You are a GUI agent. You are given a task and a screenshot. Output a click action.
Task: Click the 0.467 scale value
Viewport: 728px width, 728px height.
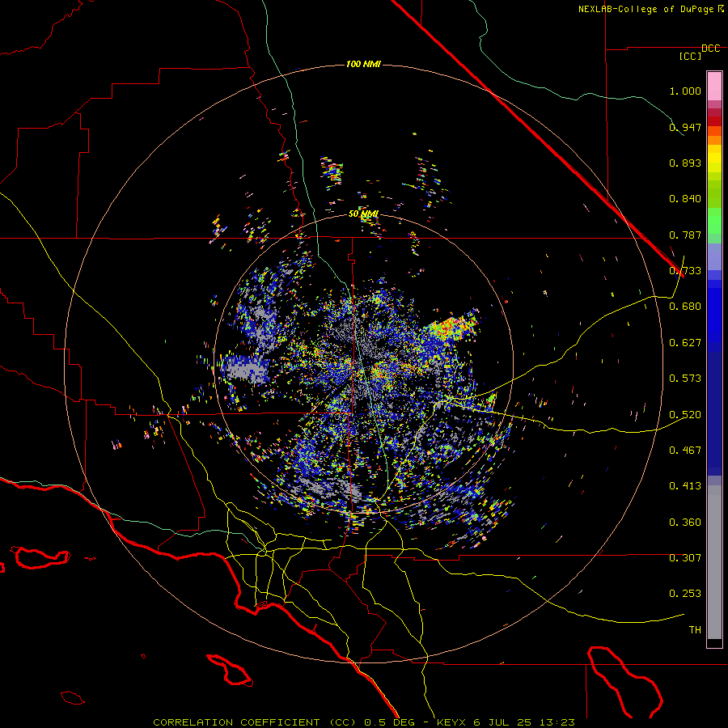pyautogui.click(x=685, y=451)
